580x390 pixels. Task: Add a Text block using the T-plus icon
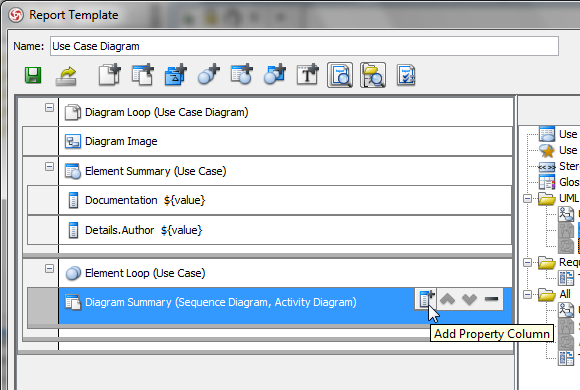coord(307,75)
